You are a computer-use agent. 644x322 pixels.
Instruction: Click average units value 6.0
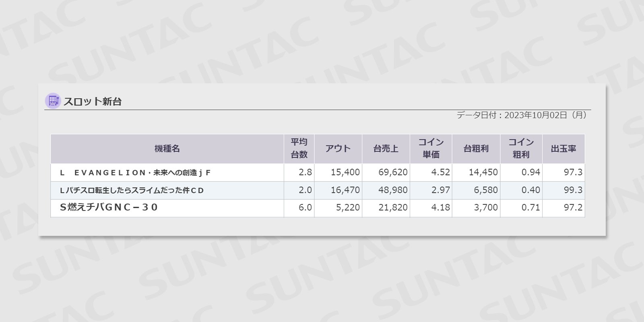coord(305,208)
